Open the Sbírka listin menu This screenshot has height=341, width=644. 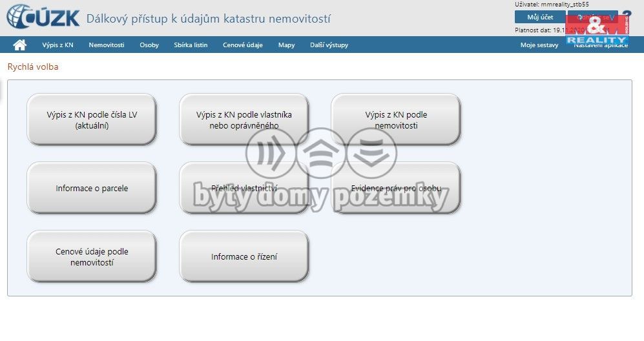click(x=191, y=45)
